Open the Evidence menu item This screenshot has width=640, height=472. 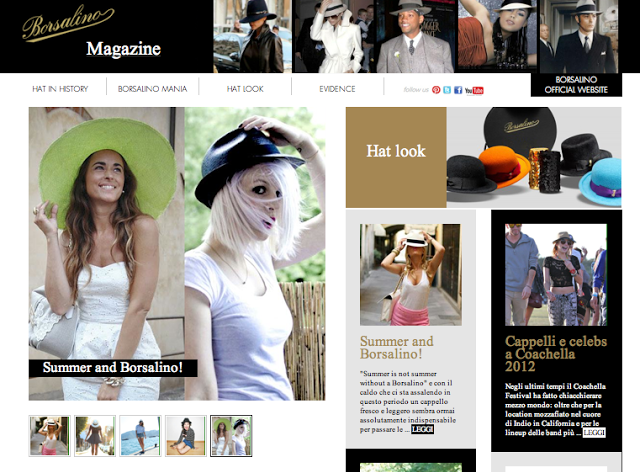(x=337, y=89)
